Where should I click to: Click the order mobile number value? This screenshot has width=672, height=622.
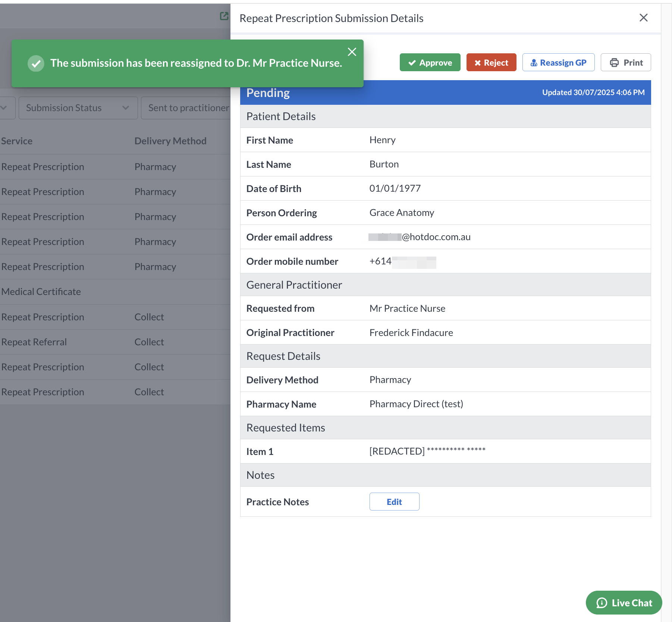click(403, 261)
